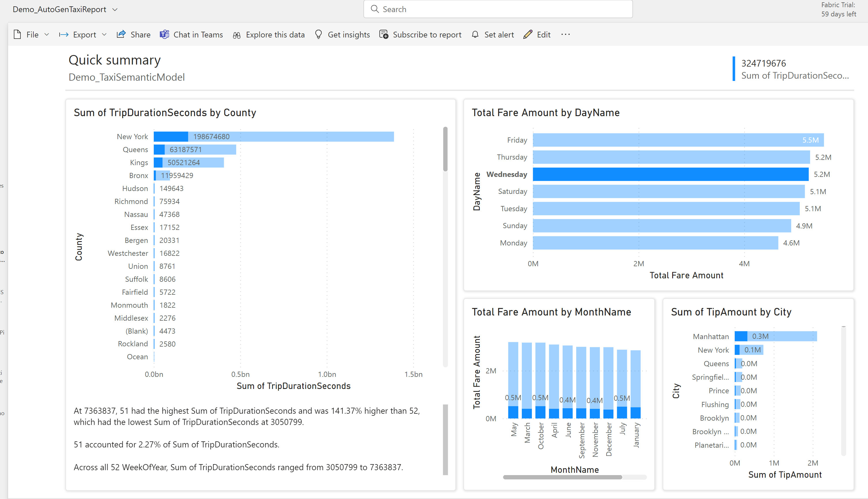
Task: Open the Chat in Teams icon
Action: click(164, 34)
